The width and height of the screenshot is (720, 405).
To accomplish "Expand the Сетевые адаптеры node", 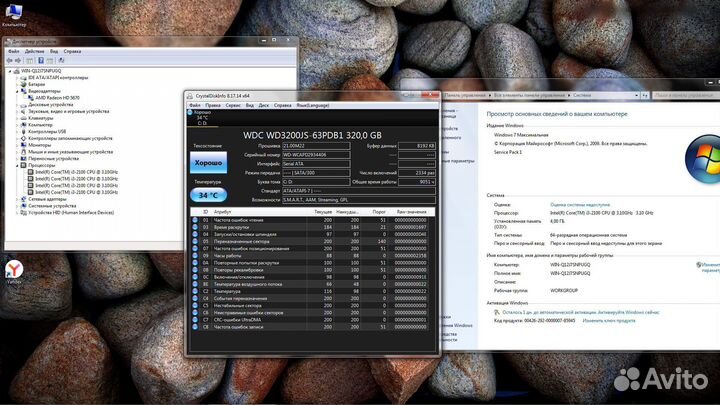I will [x=19, y=199].
